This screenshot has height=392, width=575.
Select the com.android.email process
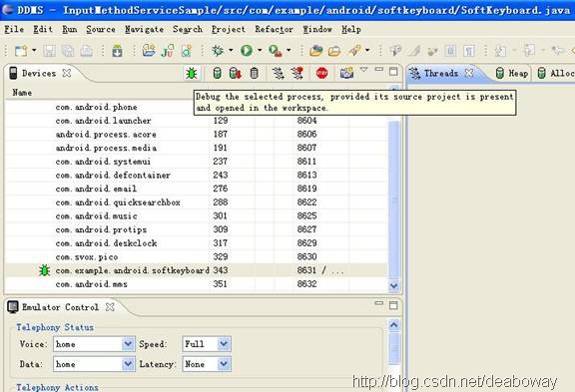click(x=197, y=189)
